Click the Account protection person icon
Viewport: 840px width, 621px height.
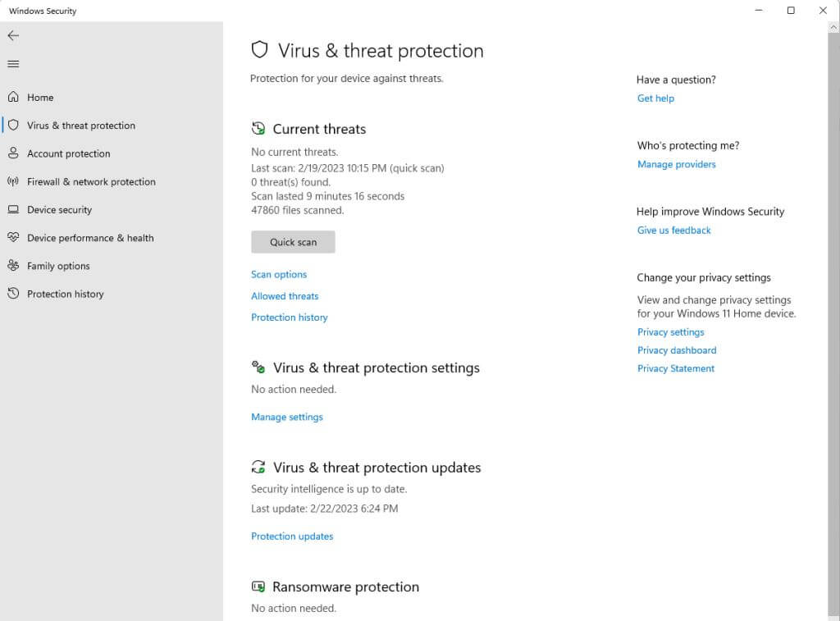(13, 153)
